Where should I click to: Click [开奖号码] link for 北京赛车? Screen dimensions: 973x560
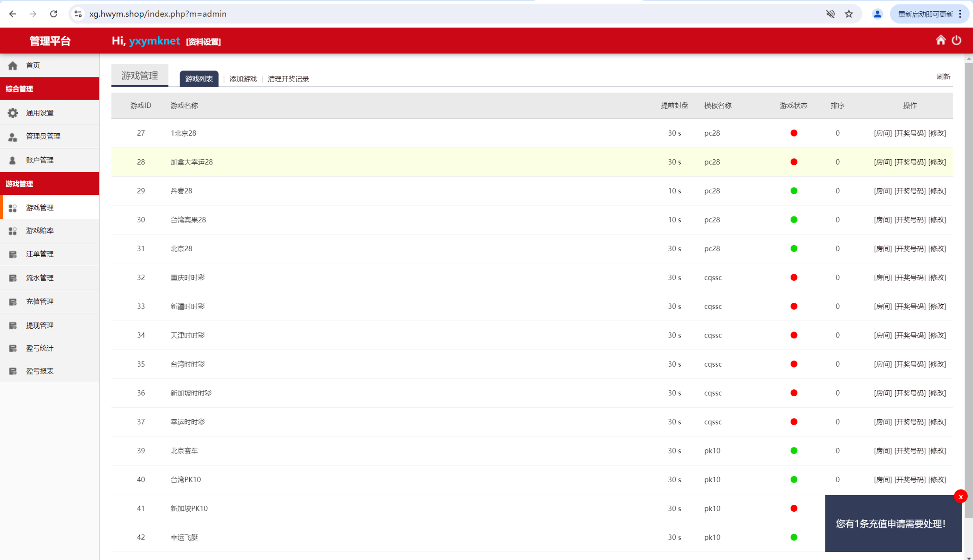pyautogui.click(x=910, y=451)
